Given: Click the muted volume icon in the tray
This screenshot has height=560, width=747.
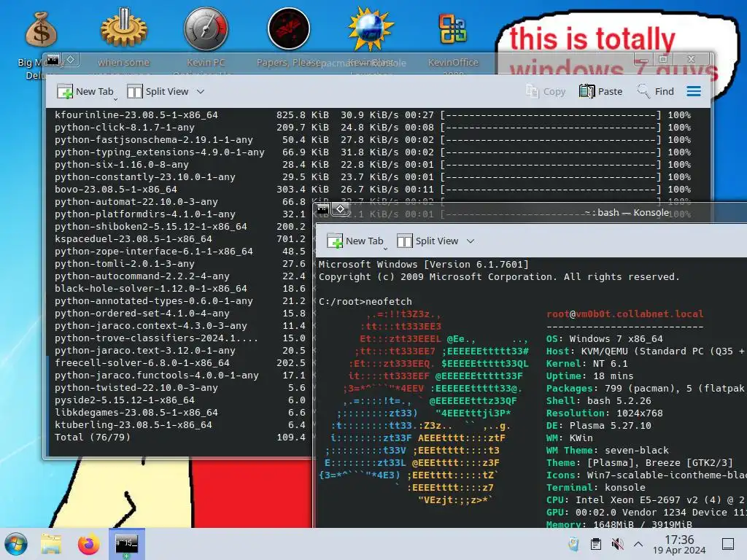Looking at the screenshot, I should (617, 544).
